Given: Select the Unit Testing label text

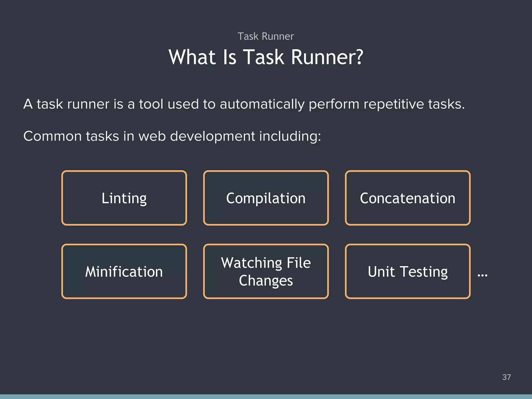Looking at the screenshot, I should coord(408,272).
